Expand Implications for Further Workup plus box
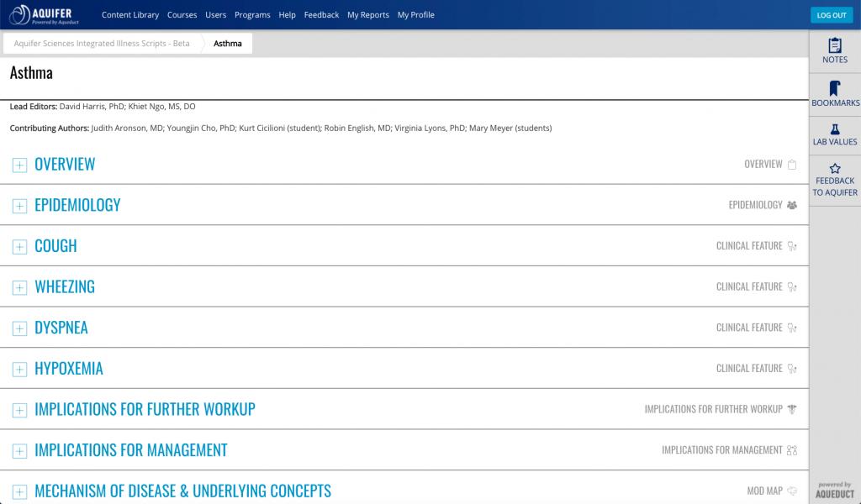The image size is (861, 504). click(x=20, y=410)
